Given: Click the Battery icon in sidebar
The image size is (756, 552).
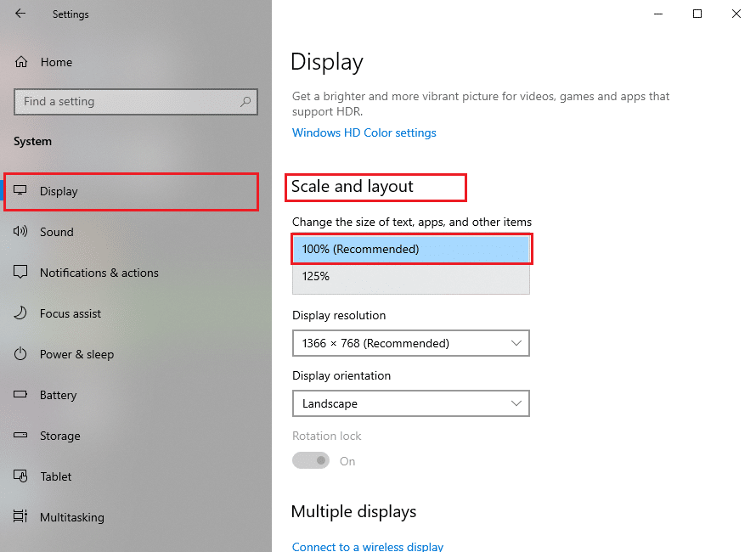Looking at the screenshot, I should 22,395.
